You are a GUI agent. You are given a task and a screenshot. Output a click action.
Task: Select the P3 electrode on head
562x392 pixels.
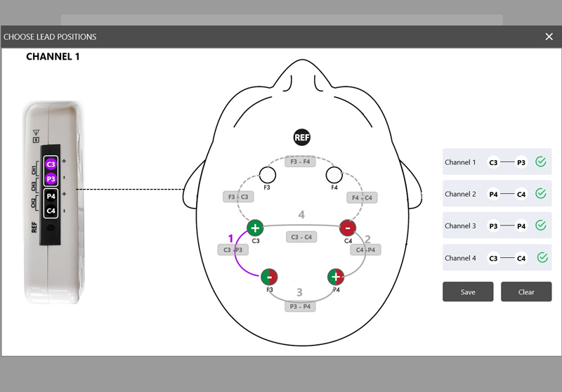tap(269, 276)
